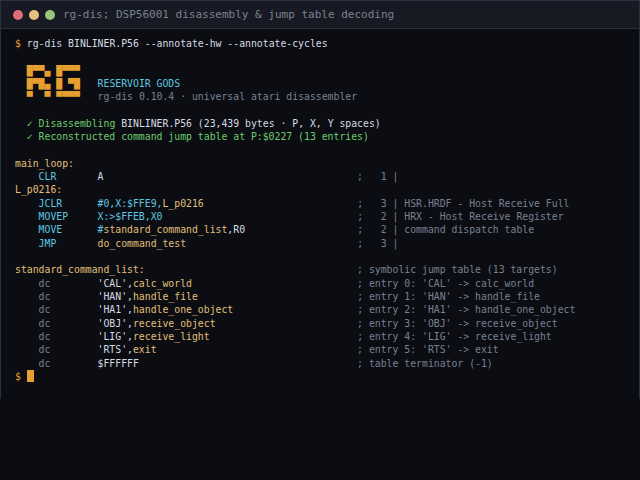Viewport: 640px width, 480px height.
Task: Click the comment 'table terminator (-1)'
Action: coord(430,363)
